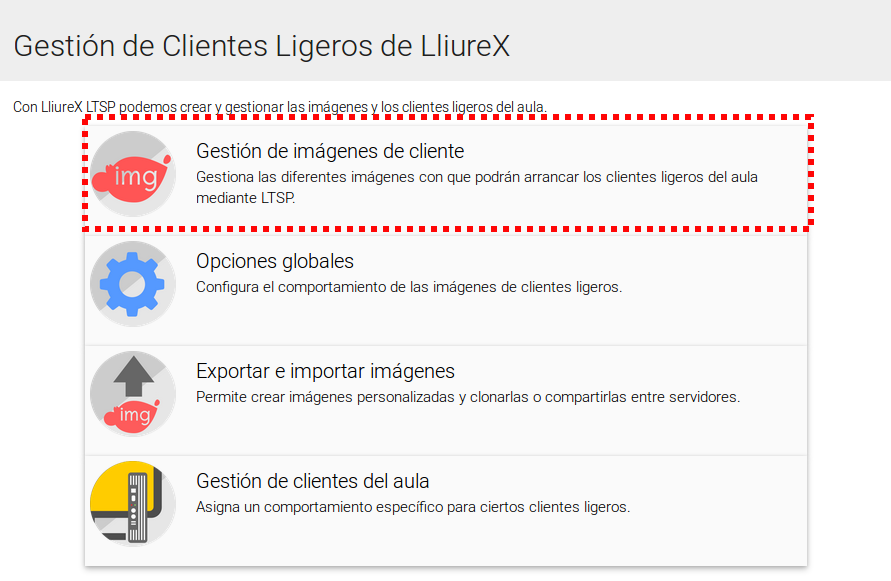Open Exportar e importar imágenes
The image size is (891, 581).
[x=325, y=372]
